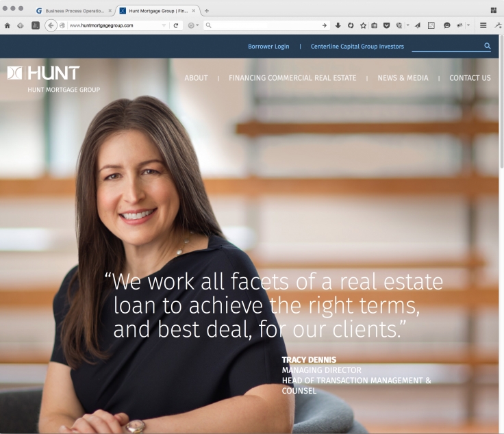
Task: Reload the page with the refresh icon
Action: coord(176,25)
